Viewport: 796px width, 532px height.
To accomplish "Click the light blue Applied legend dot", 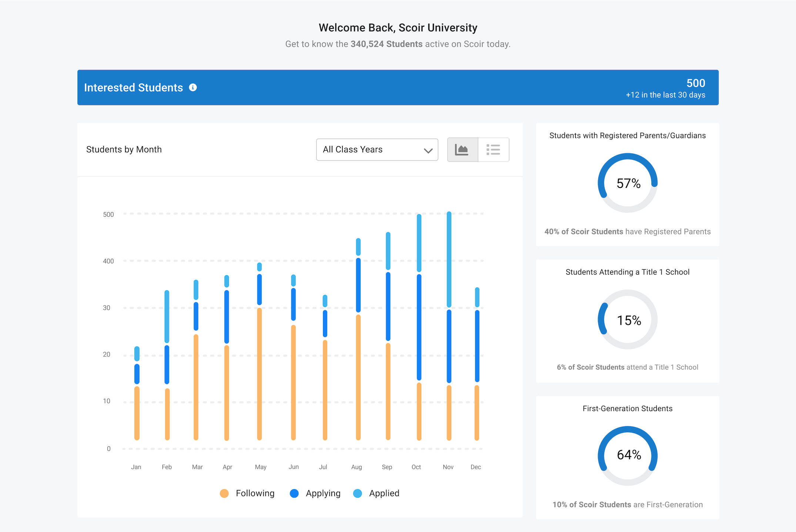I will click(358, 494).
